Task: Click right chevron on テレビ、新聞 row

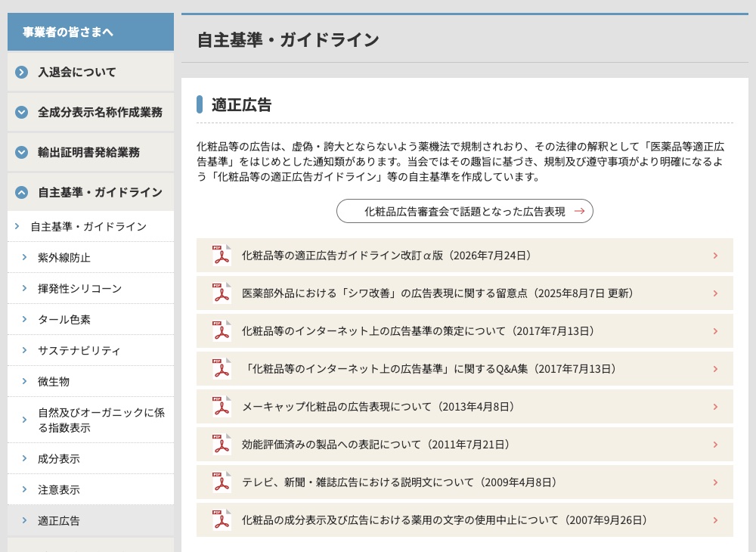Action: coord(715,482)
